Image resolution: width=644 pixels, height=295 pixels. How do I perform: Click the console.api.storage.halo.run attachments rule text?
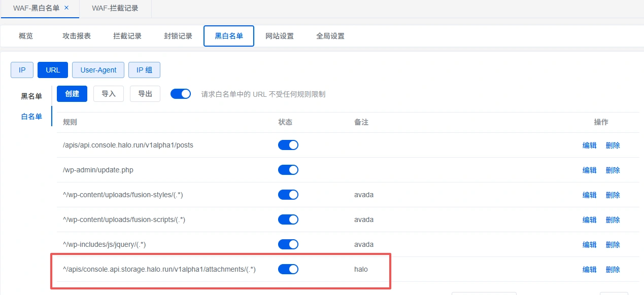(x=159, y=269)
